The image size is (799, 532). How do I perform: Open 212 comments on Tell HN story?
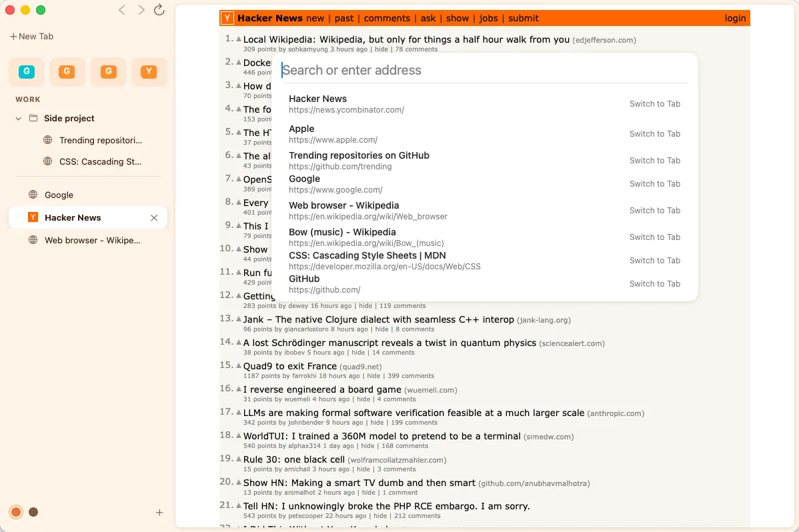pyautogui.click(x=418, y=516)
